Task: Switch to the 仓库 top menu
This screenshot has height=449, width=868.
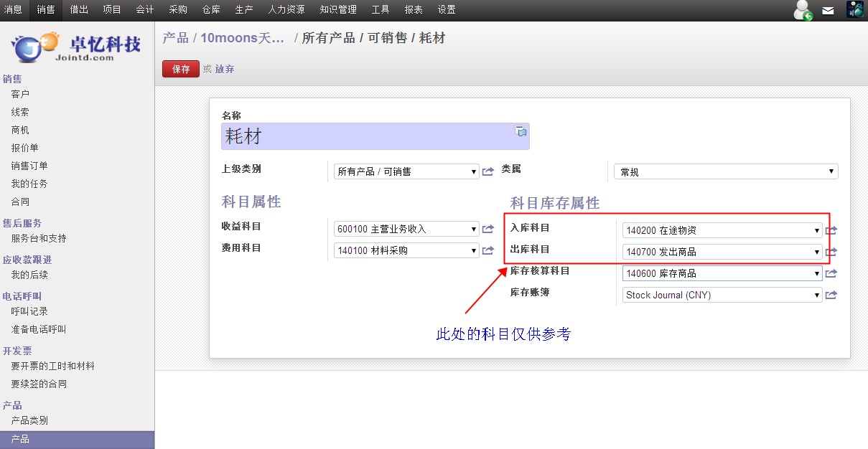Action: point(211,9)
